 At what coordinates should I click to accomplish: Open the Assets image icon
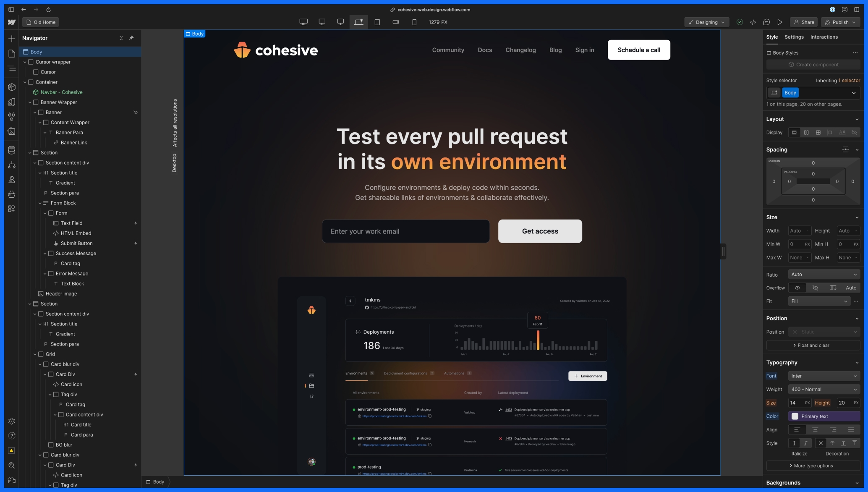[12, 131]
